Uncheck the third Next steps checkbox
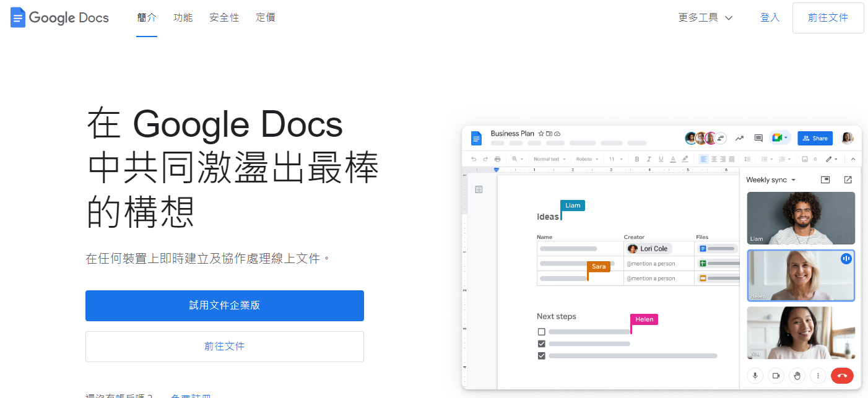This screenshot has height=398, width=868. click(x=541, y=356)
